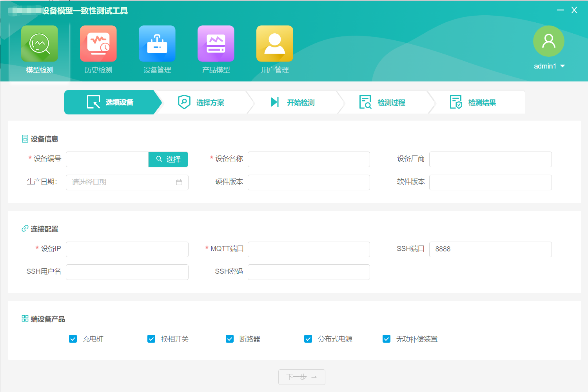
Task: Focus the MQTT端口 input field
Action: [309, 249]
